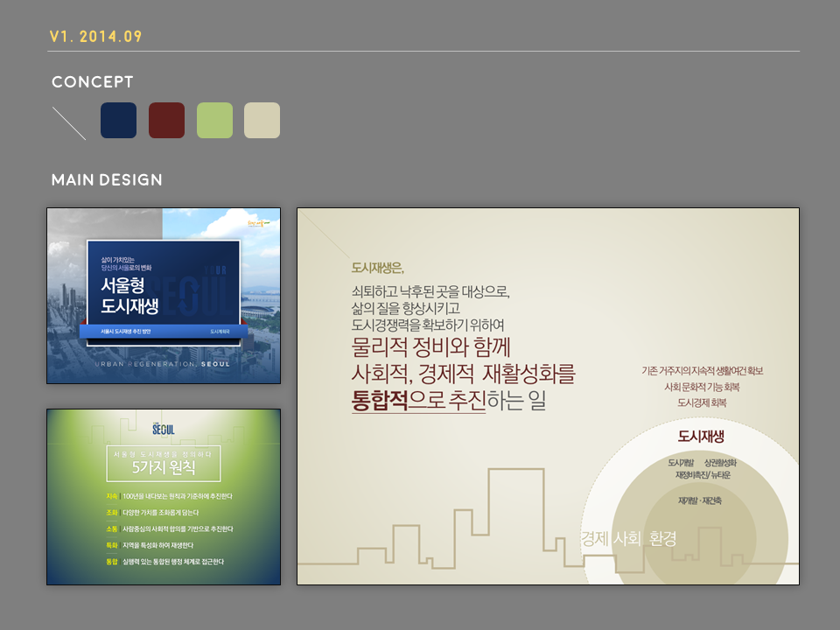Click the 'MAIN DESIGN' heading
This screenshot has height=630, width=840.
pyautogui.click(x=107, y=179)
